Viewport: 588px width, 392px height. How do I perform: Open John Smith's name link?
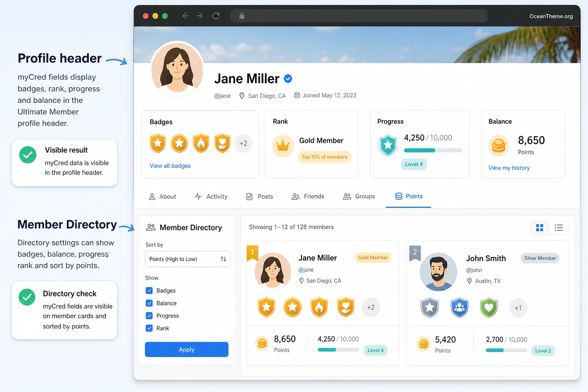coord(486,258)
